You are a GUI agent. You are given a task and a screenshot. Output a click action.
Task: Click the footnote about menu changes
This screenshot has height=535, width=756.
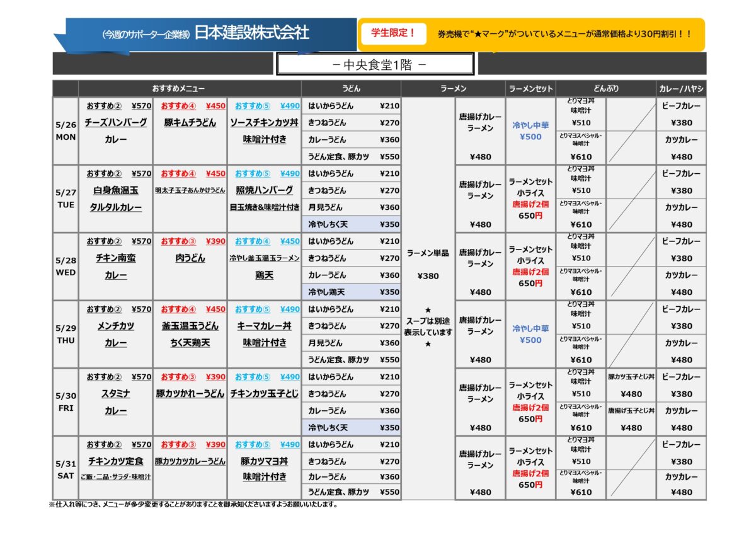[193, 505]
